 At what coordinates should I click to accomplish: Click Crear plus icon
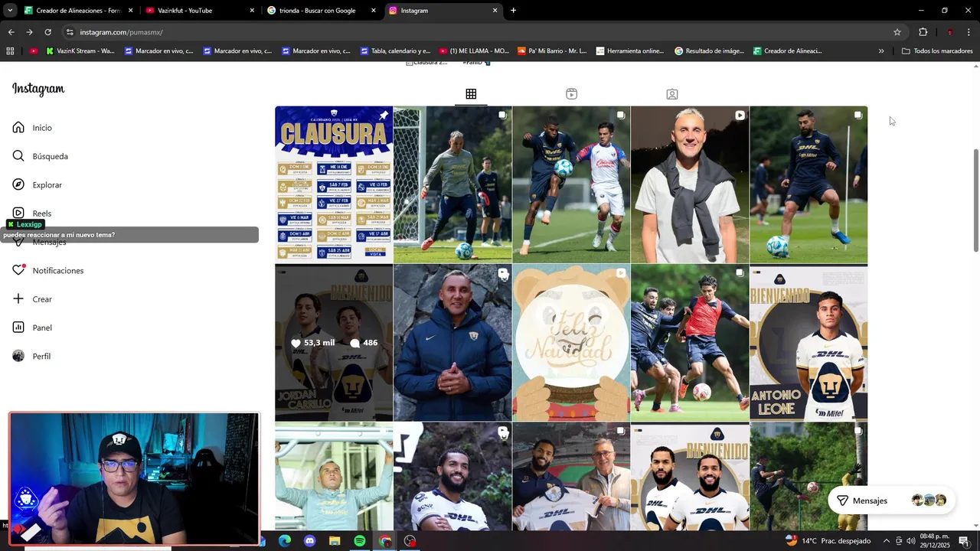coord(18,298)
